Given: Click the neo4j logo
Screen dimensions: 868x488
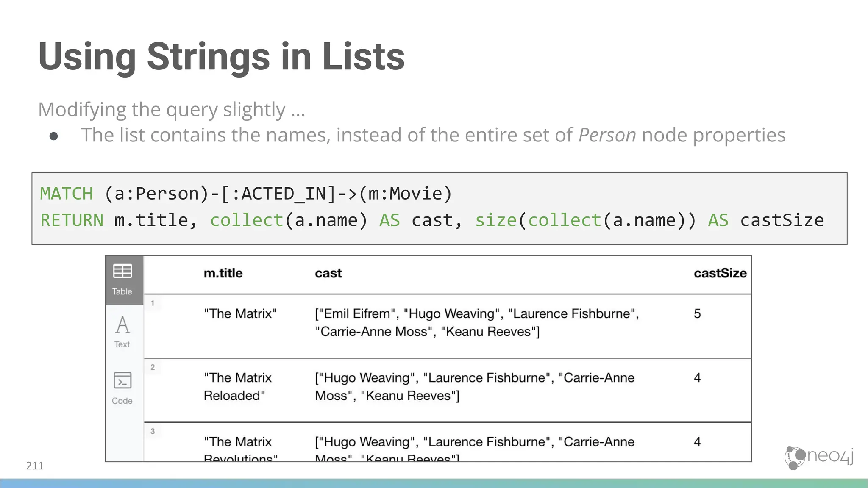Looking at the screenshot, I should click(819, 457).
